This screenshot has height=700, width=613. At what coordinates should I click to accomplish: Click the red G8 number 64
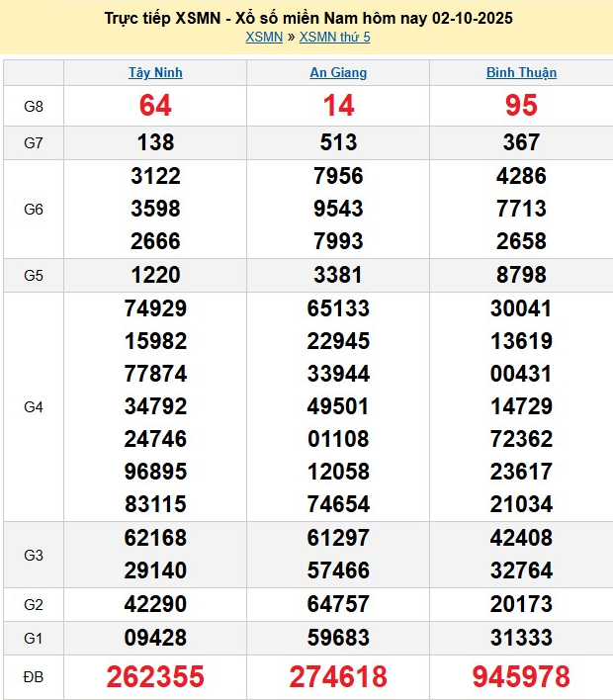pos(155,106)
